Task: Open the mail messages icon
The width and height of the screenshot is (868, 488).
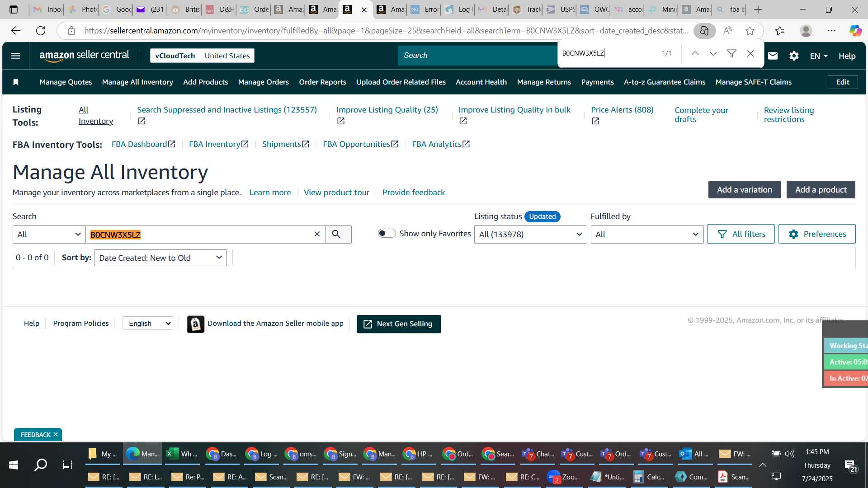Action: coord(773,56)
